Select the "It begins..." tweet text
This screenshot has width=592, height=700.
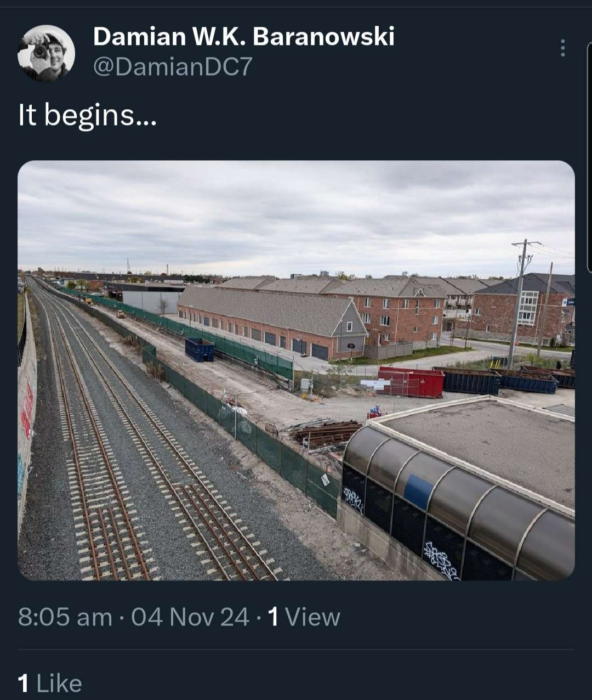coord(87,116)
